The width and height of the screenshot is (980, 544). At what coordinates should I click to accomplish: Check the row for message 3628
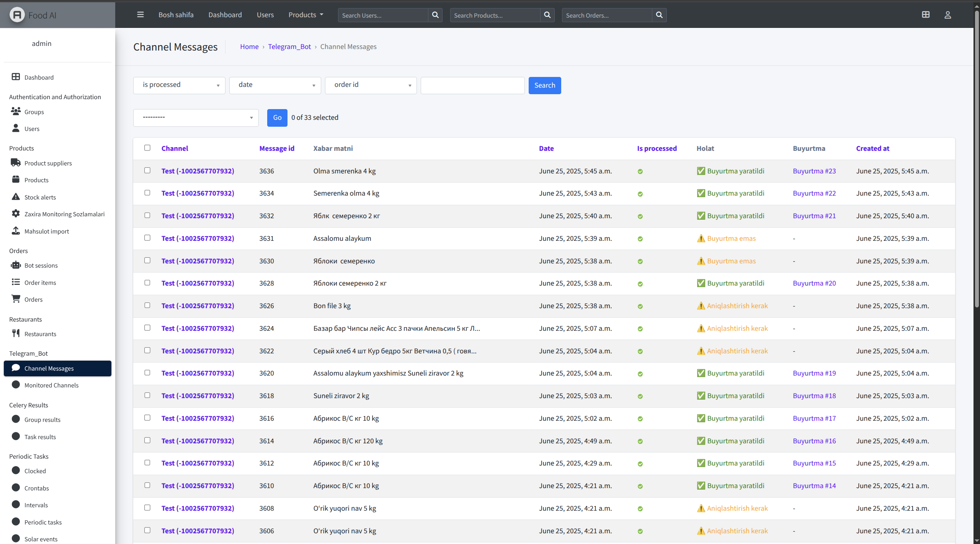(x=147, y=283)
